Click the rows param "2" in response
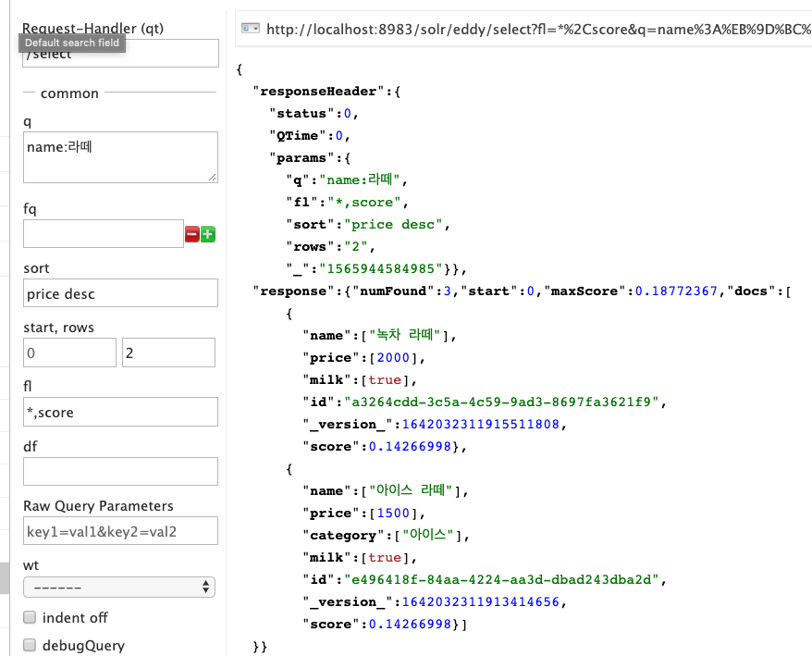Screen dimensions: 812x656 (356, 247)
